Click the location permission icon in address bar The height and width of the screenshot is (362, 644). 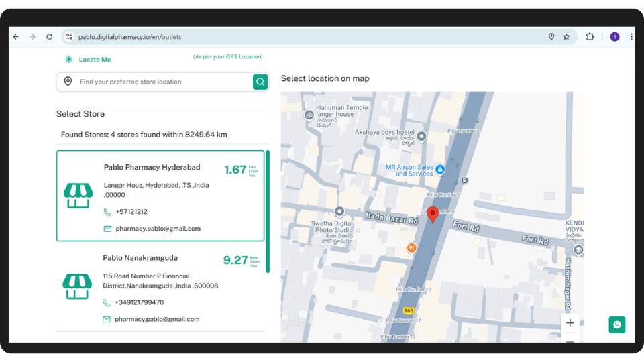click(x=551, y=36)
